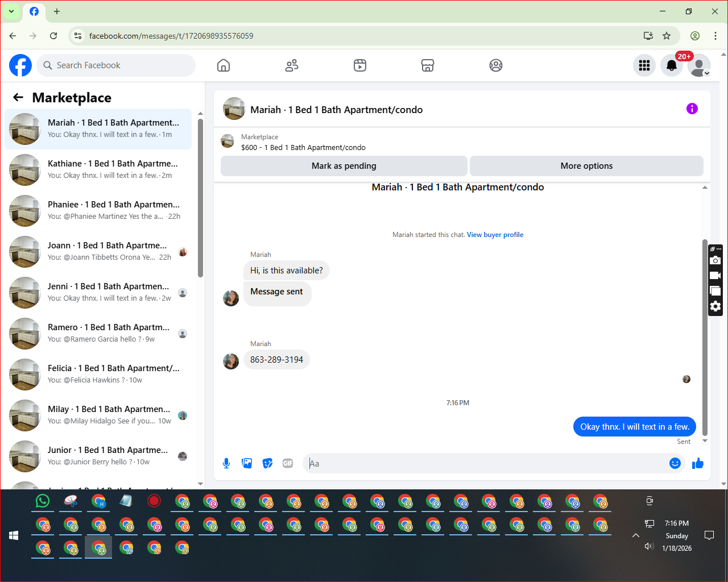The width and height of the screenshot is (728, 582).
Task: Open View buyer profile link
Action: pos(495,235)
